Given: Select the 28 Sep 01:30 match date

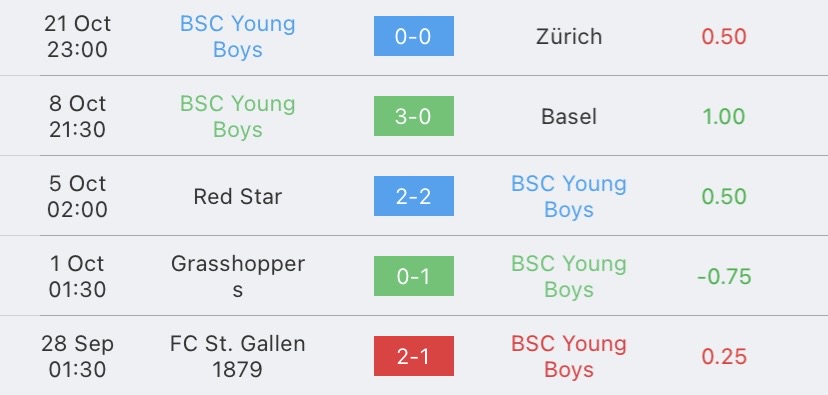Looking at the screenshot, I should pos(78,356).
